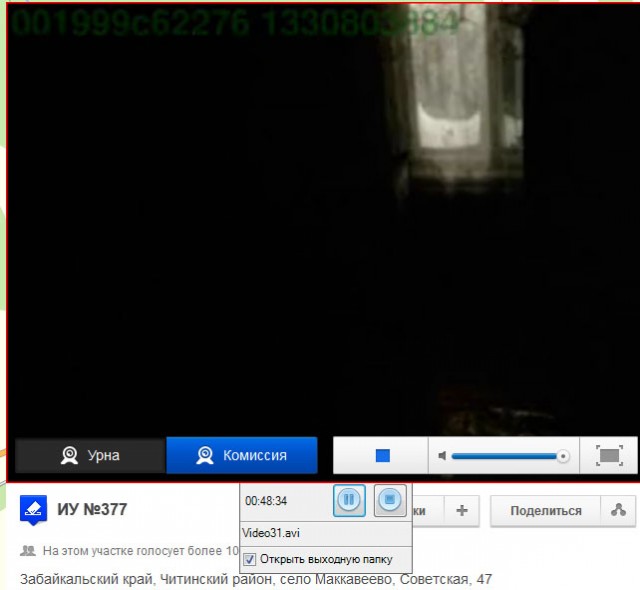Image resolution: width=640 pixels, height=590 pixels.
Task: Stop the screen recording
Action: pyautogui.click(x=390, y=500)
